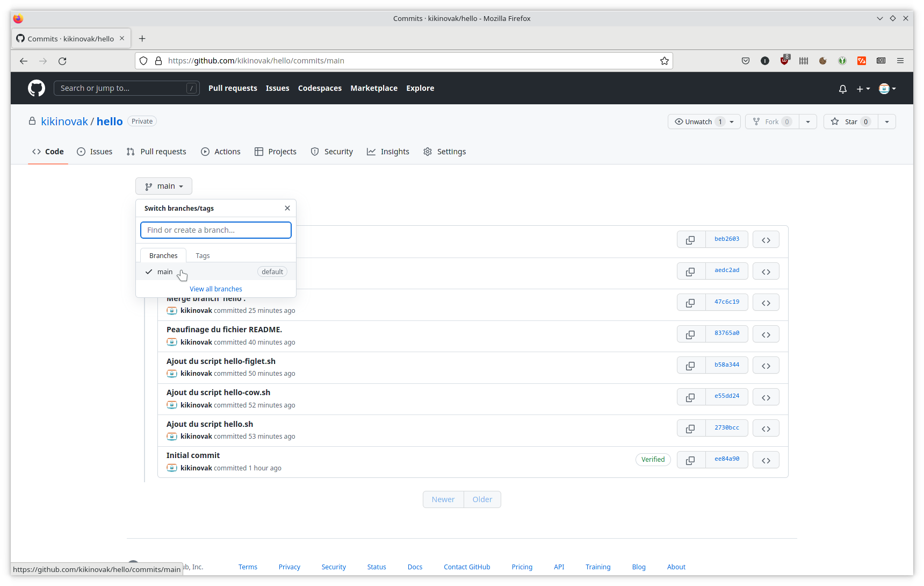This screenshot has width=924, height=586.
Task: Copy full SHA for commit e55dd24
Action: click(x=691, y=397)
